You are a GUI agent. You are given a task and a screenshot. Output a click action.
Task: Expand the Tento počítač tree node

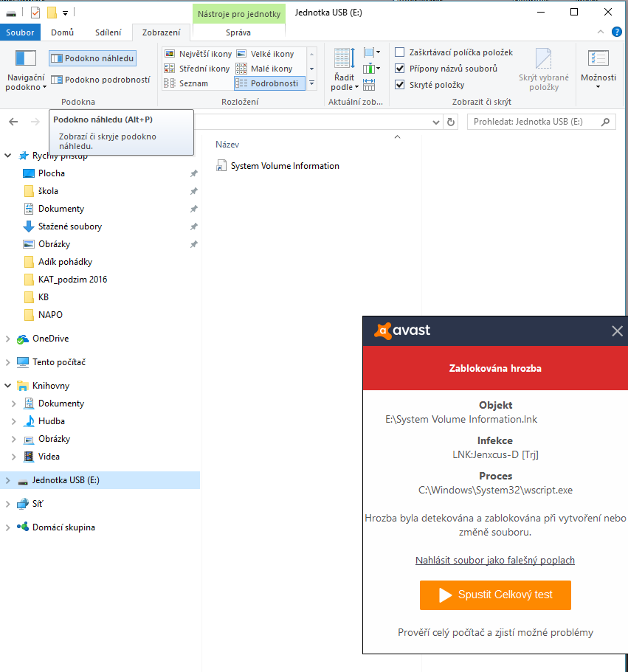tap(7, 362)
